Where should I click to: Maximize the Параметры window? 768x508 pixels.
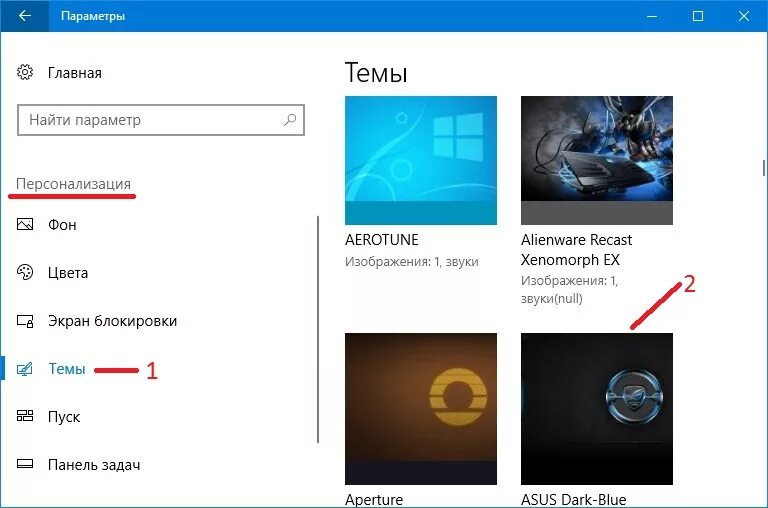pyautogui.click(x=697, y=16)
